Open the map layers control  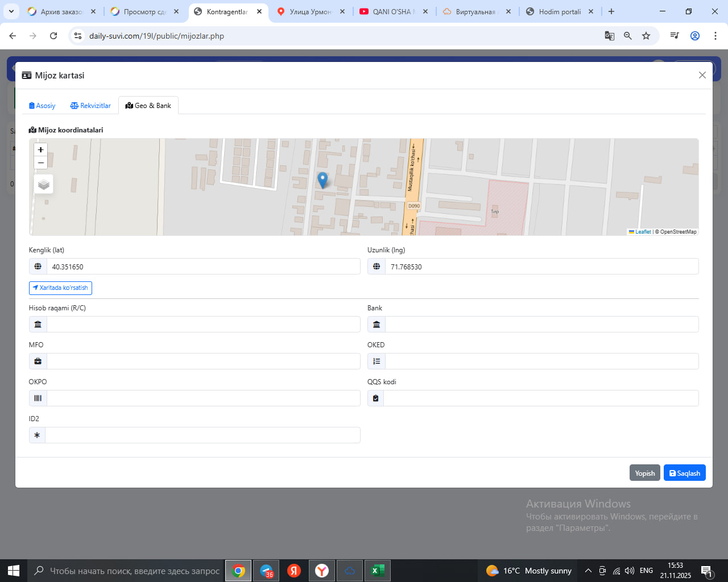[x=44, y=184]
